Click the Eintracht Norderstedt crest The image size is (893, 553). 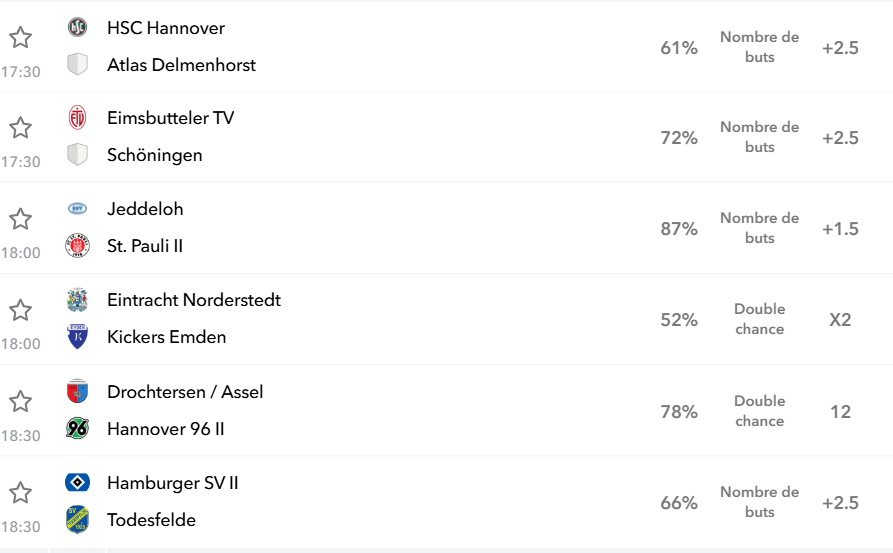pyautogui.click(x=77, y=300)
